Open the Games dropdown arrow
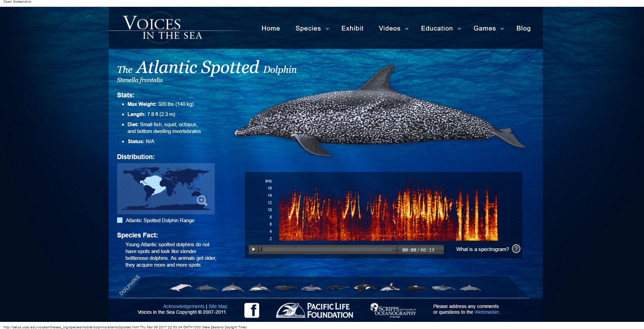Viewport: 644px width, 329px height. [x=502, y=29]
